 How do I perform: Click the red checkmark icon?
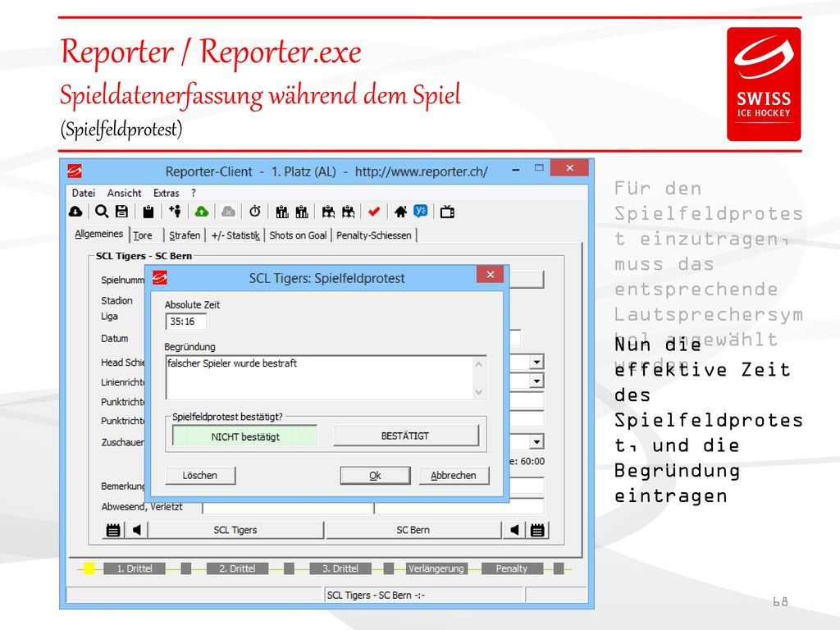pyautogui.click(x=374, y=212)
